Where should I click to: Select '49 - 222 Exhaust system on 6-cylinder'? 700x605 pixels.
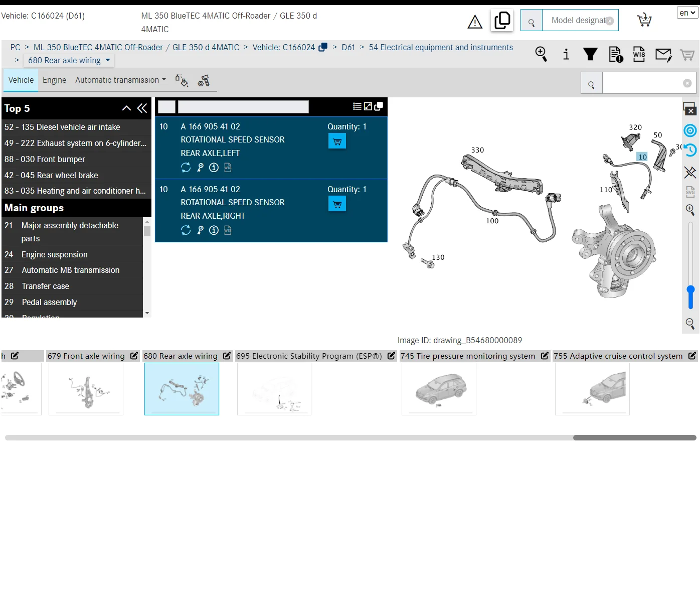click(x=76, y=143)
